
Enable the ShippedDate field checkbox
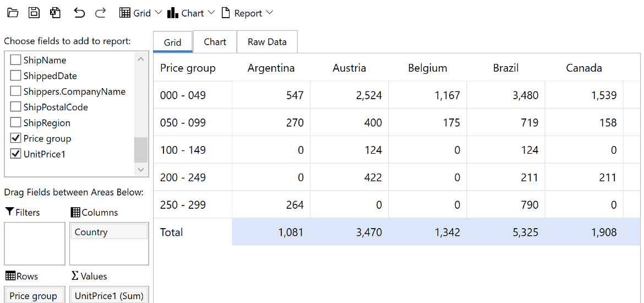tap(16, 76)
